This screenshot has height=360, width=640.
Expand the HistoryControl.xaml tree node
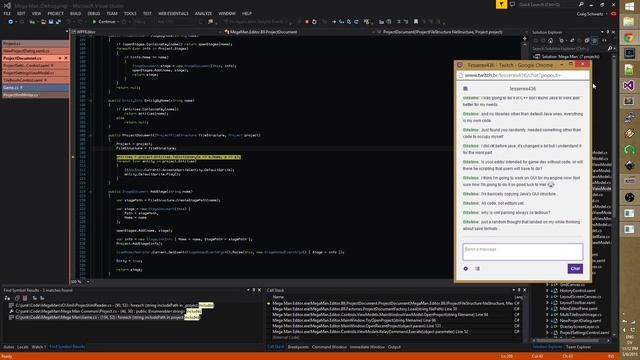[x=547, y=291]
